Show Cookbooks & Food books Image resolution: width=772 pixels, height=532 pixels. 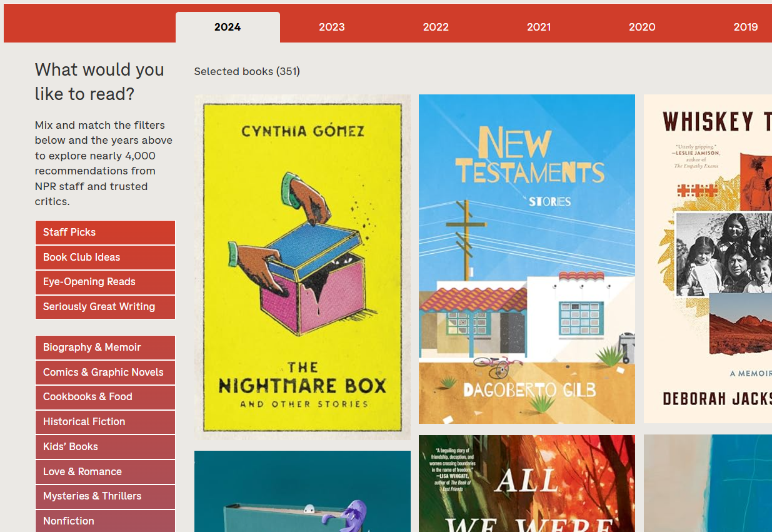105,397
